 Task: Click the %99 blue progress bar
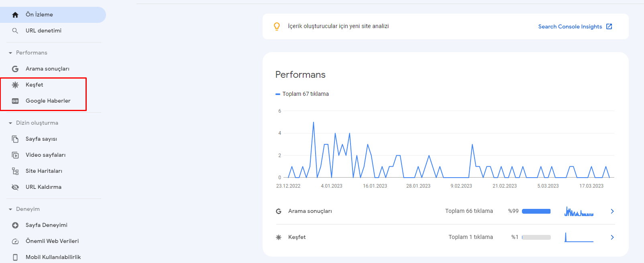coord(536,211)
